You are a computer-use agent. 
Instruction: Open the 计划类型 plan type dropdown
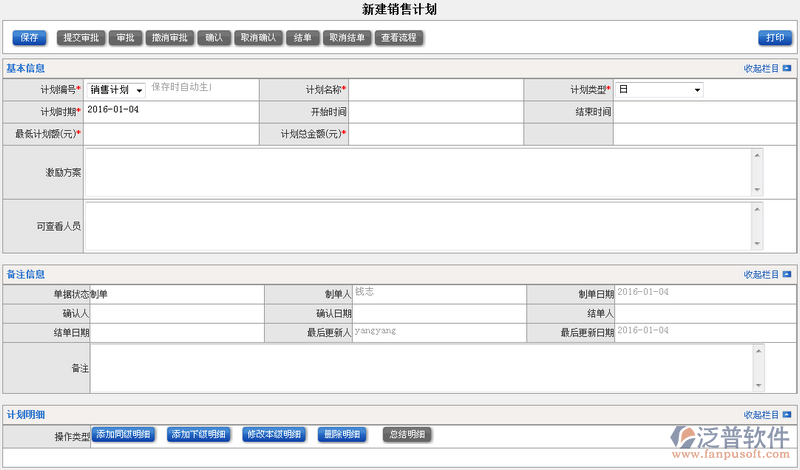(658, 90)
